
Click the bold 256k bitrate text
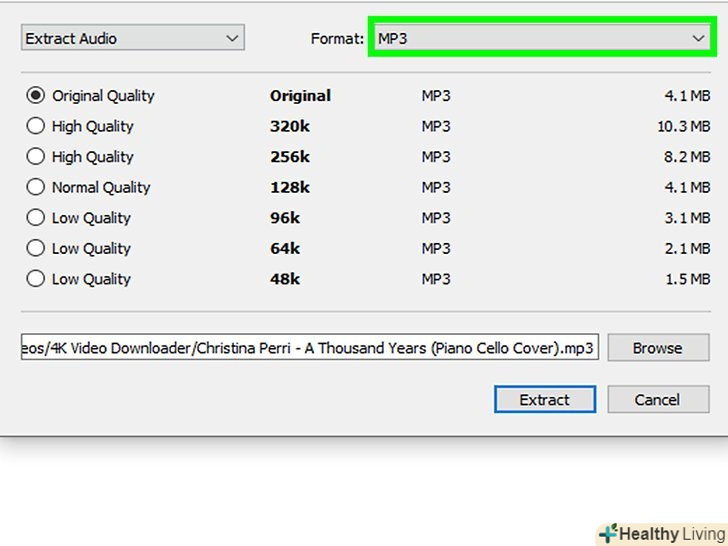pos(290,157)
